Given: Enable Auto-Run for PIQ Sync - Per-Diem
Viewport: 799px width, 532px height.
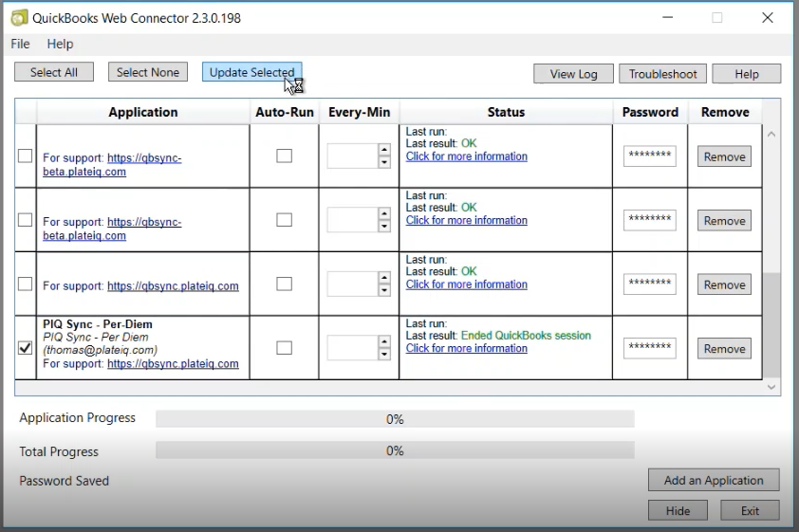Looking at the screenshot, I should [285, 348].
